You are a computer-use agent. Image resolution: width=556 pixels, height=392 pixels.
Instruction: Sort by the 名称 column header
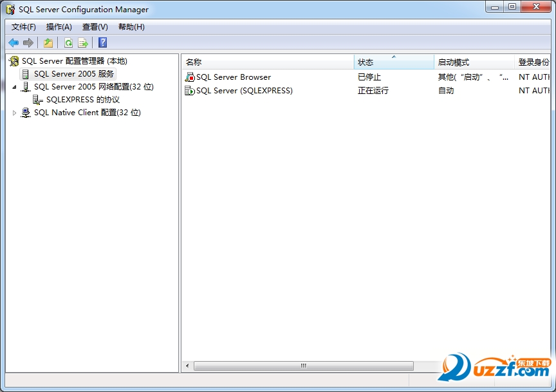[x=267, y=62]
